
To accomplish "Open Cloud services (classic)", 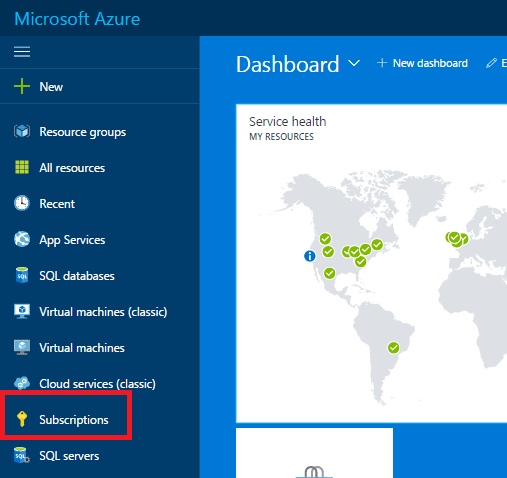I will tap(97, 384).
